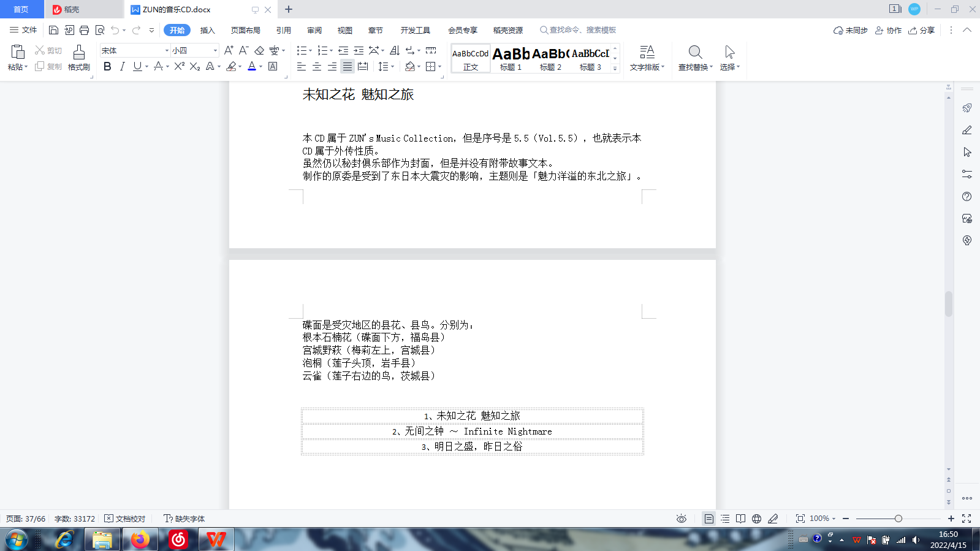Apply superscript with the X² icon
The height and width of the screenshot is (551, 980).
pyautogui.click(x=179, y=66)
